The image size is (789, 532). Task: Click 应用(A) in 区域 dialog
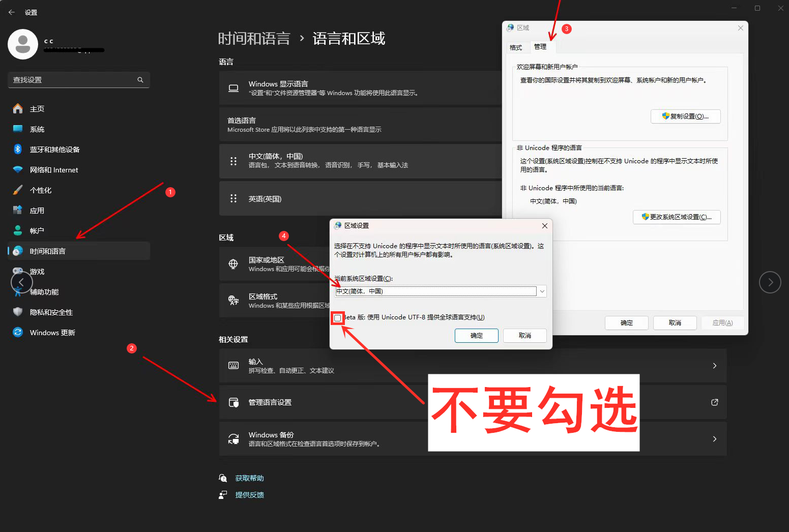click(722, 323)
